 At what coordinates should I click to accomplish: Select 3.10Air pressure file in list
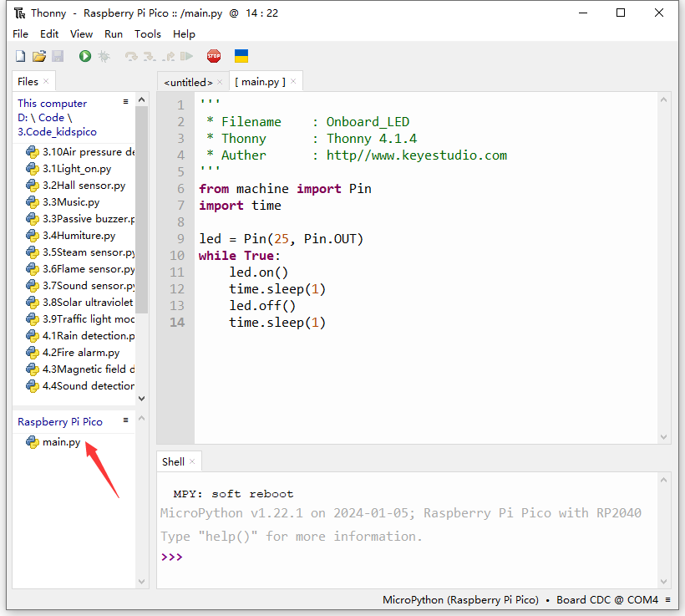pos(80,152)
